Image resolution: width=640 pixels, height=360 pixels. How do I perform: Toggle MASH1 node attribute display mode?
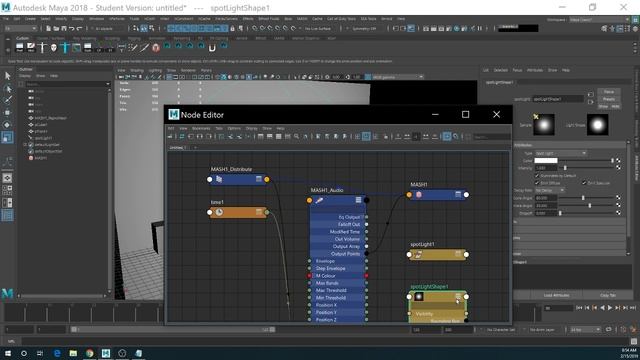[x=458, y=195]
